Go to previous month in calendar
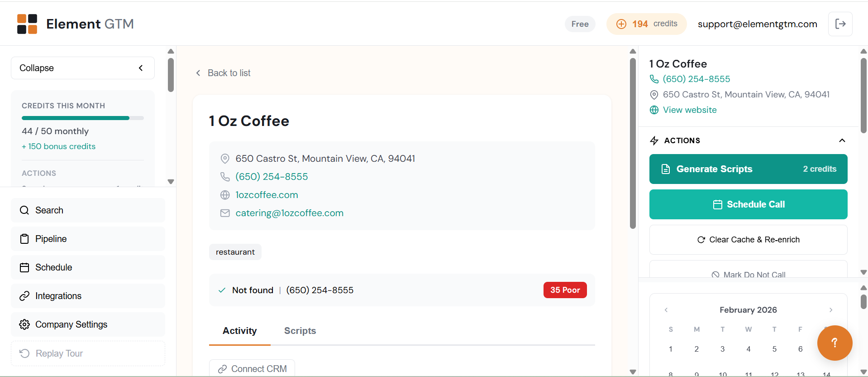Screen dimensions: 868x377 666,310
